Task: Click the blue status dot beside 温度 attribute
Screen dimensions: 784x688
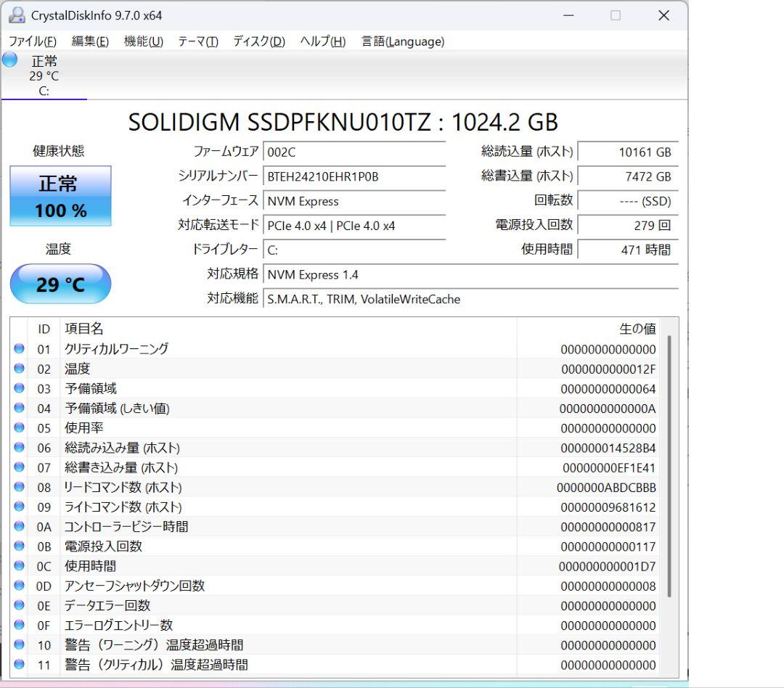Action: (x=18, y=369)
